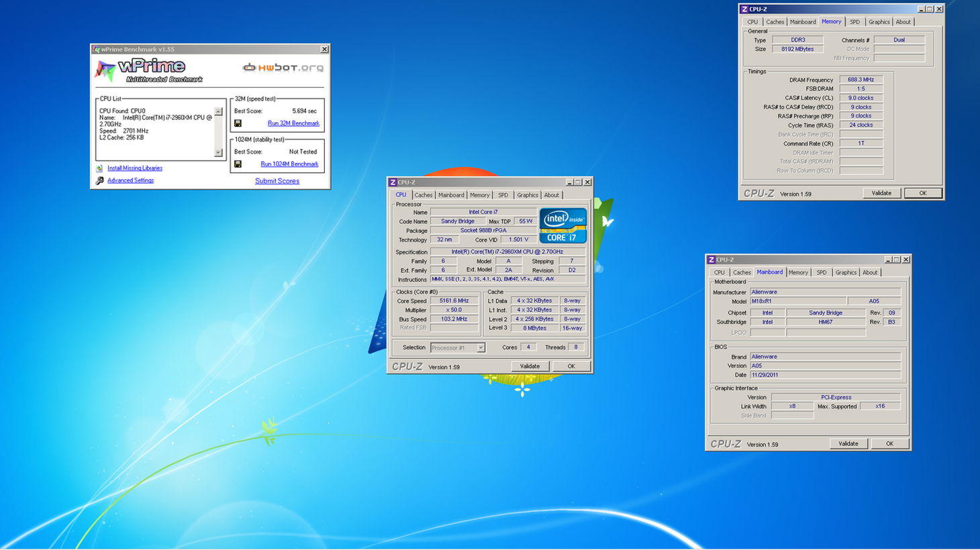Screen dimensions: 980x550
Task: Click CPU List scrollbar up arrow
Action: click(x=218, y=112)
